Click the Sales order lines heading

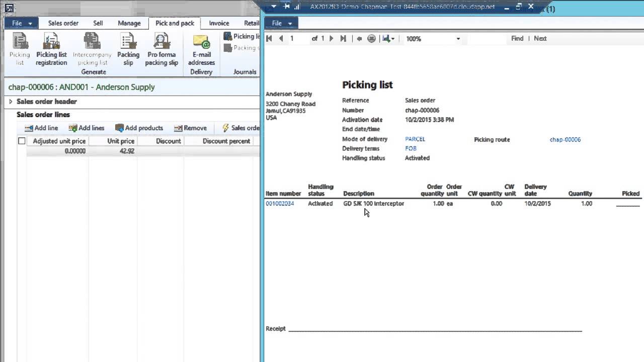click(43, 115)
